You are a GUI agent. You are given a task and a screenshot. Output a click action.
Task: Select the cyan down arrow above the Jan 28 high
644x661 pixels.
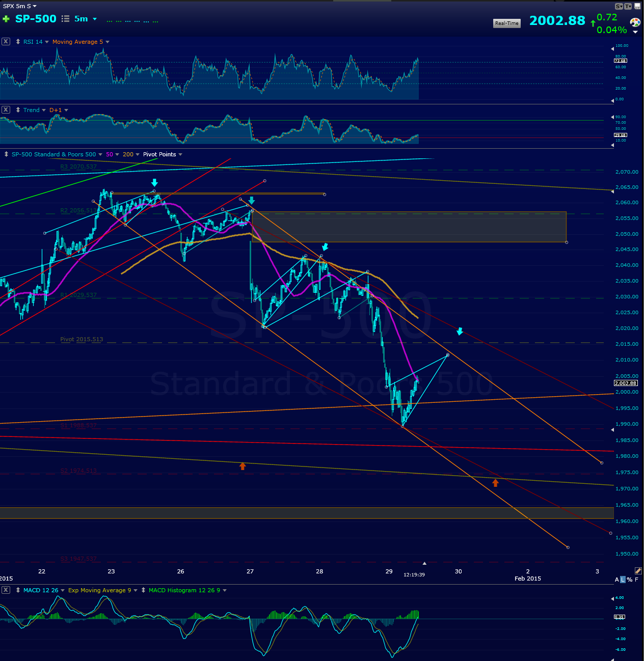pyautogui.click(x=325, y=247)
